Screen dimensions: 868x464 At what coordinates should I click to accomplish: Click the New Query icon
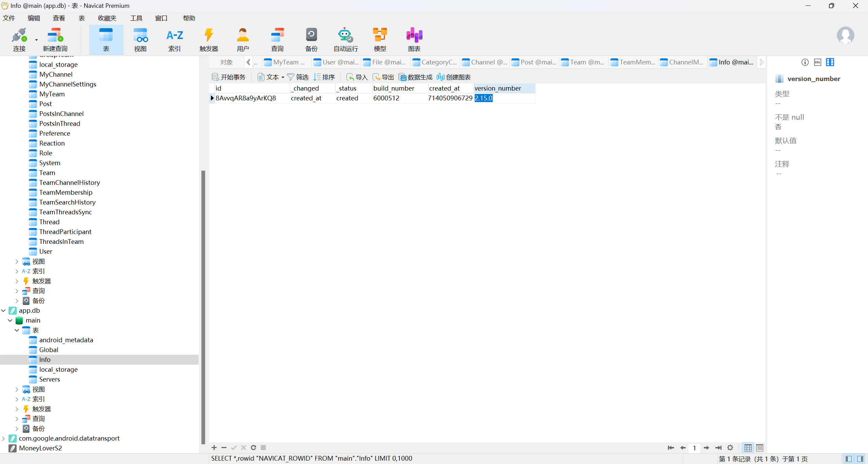point(55,39)
